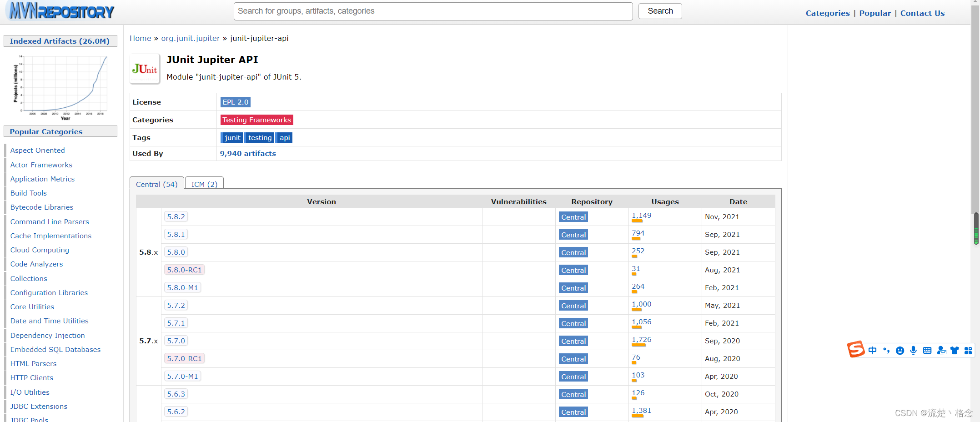The width and height of the screenshot is (980, 422).
Task: Open the 794 usages link
Action: point(638,233)
